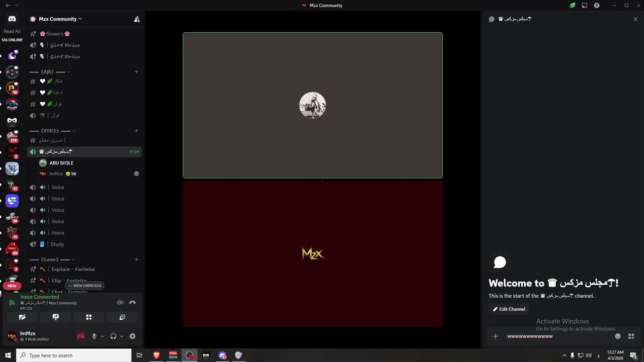644x362 pixels.
Task: Open input device options arrow beside microphone
Action: 103,336
